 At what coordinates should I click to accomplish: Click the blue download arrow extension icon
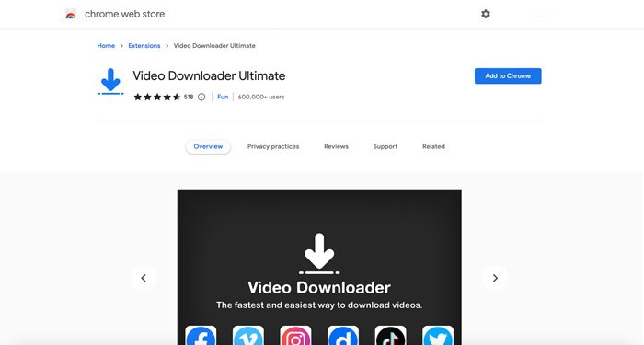pos(110,82)
